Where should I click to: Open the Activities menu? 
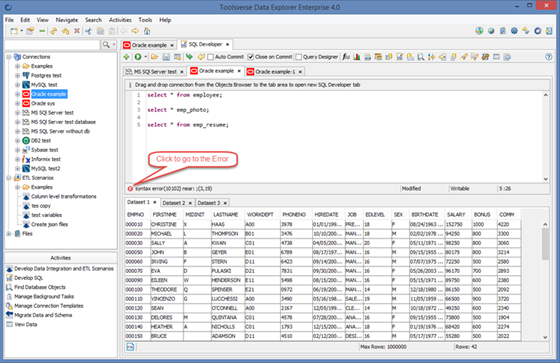click(x=120, y=20)
